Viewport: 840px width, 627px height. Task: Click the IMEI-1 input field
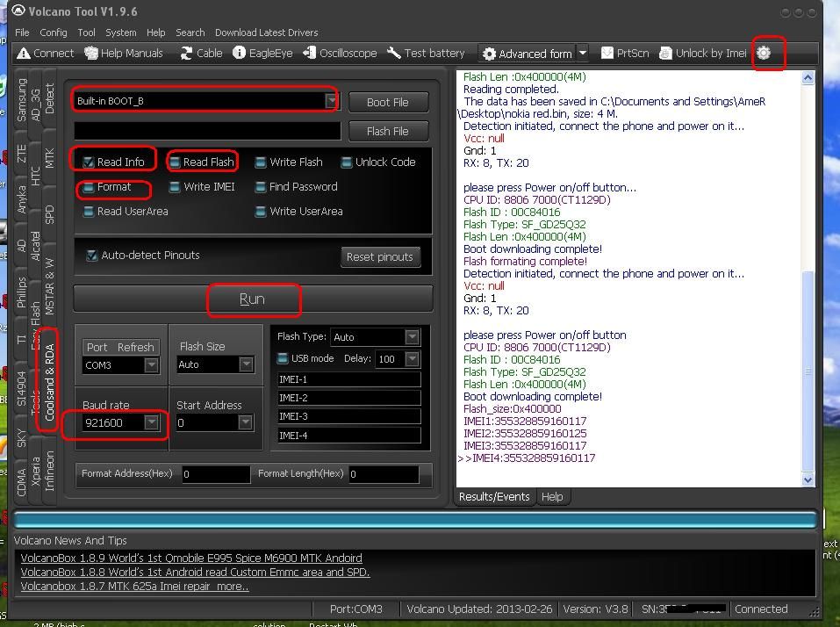click(348, 379)
